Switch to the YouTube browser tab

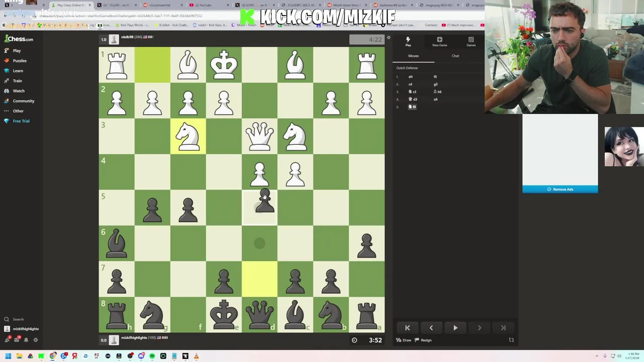click(x=209, y=5)
